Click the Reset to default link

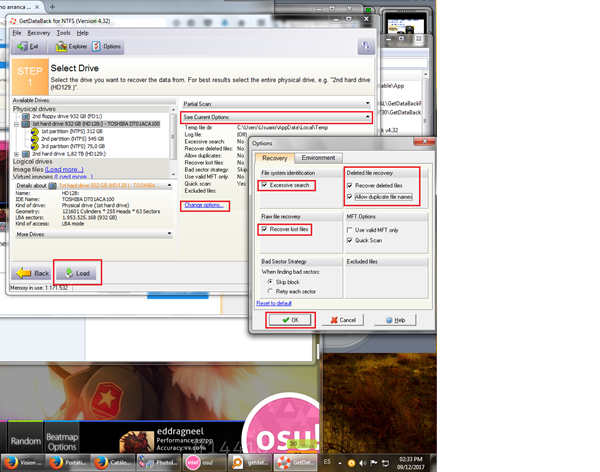[x=274, y=303]
